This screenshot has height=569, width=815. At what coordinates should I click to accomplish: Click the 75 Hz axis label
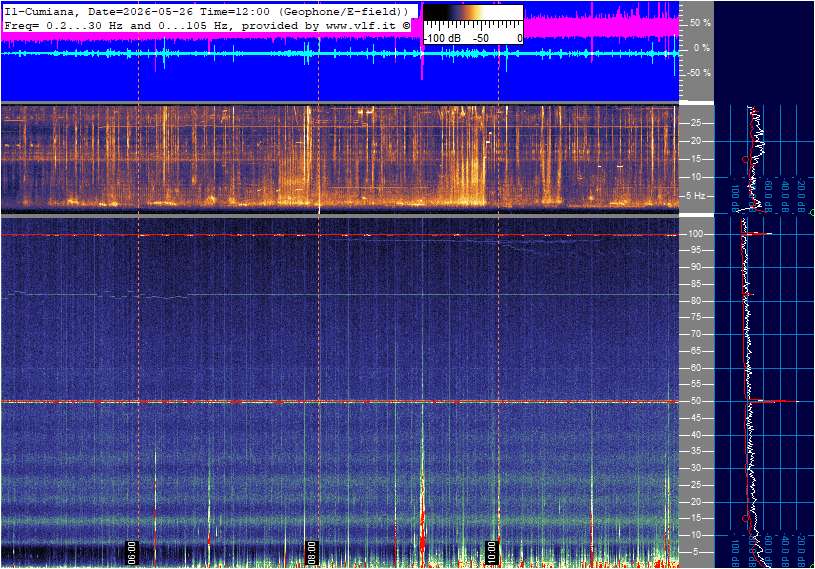pyautogui.click(x=695, y=317)
